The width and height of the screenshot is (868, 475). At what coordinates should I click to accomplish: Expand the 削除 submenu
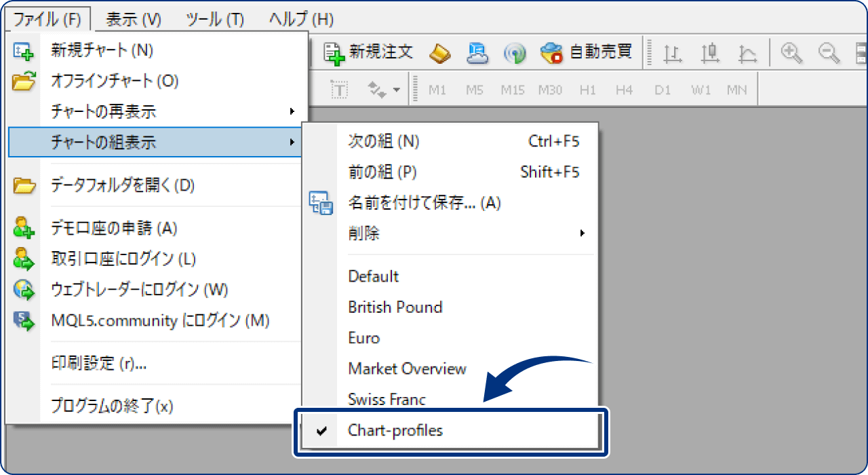click(x=582, y=233)
